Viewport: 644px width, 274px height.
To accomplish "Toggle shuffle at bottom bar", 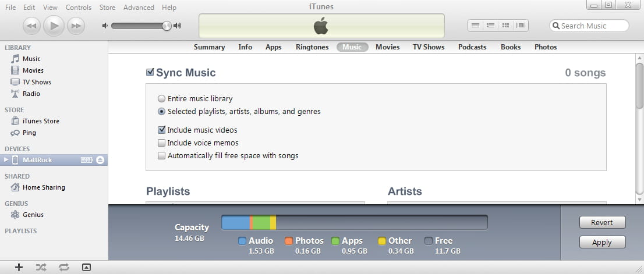I will 41,267.
